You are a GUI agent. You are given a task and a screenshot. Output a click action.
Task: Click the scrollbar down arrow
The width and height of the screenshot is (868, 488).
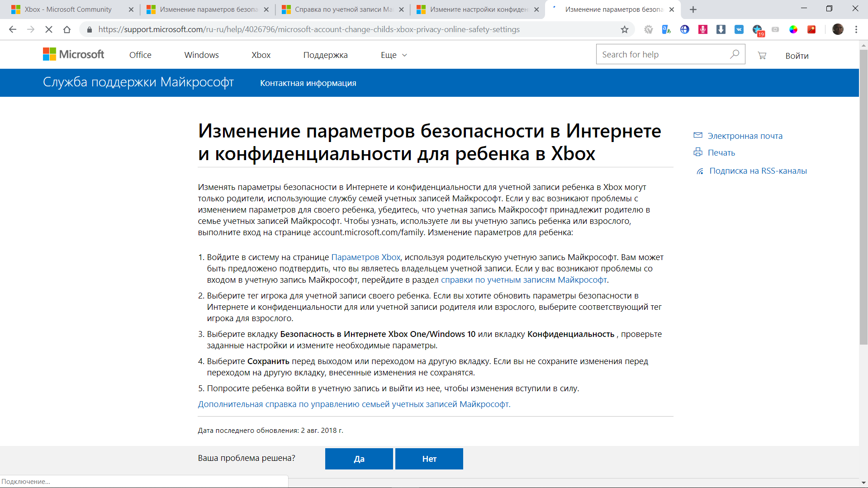[863, 483]
